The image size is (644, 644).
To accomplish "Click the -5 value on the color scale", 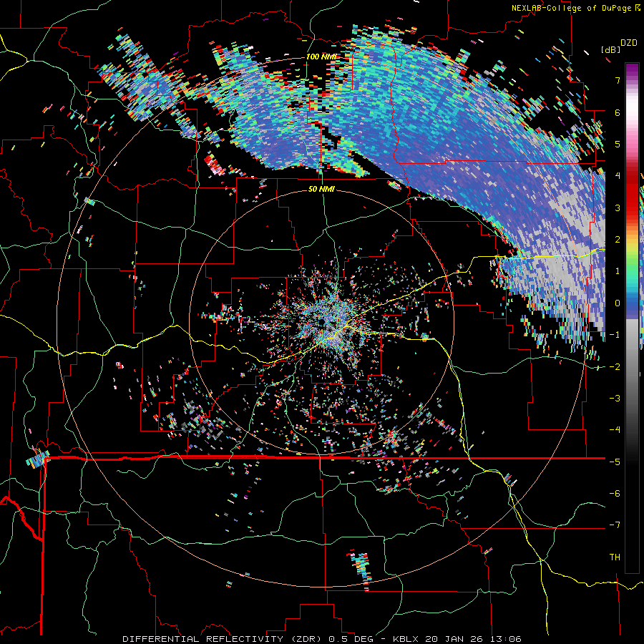I will pos(615,462).
